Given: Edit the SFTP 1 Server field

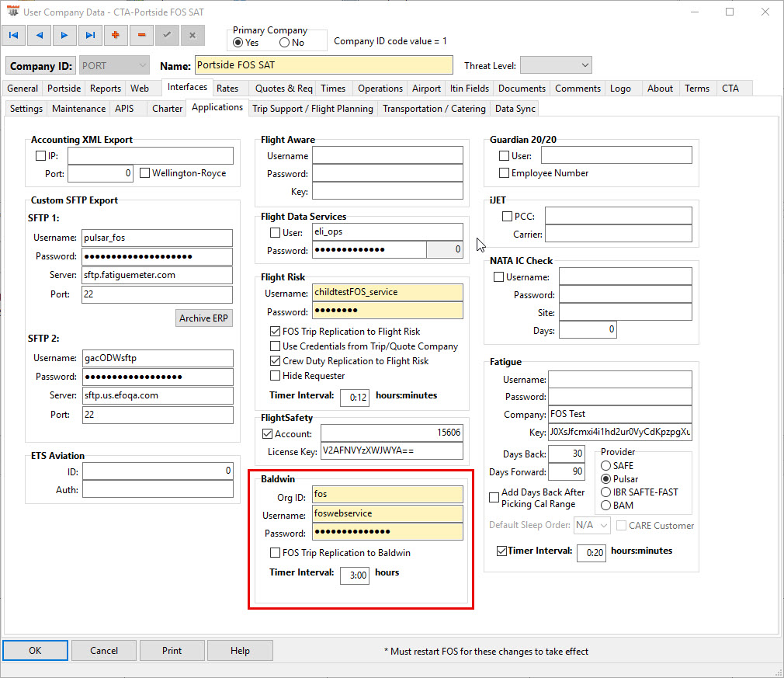Looking at the screenshot, I should [x=157, y=275].
